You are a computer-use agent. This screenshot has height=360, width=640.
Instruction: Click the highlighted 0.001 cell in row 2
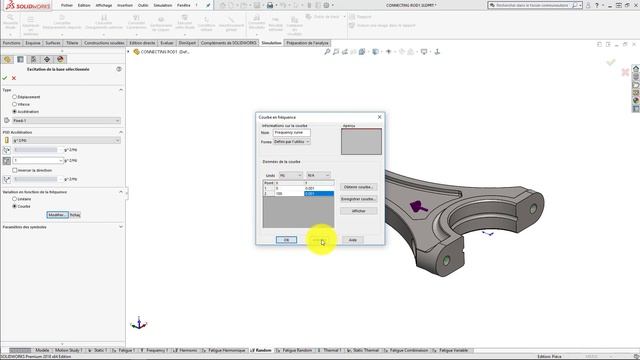(x=319, y=193)
